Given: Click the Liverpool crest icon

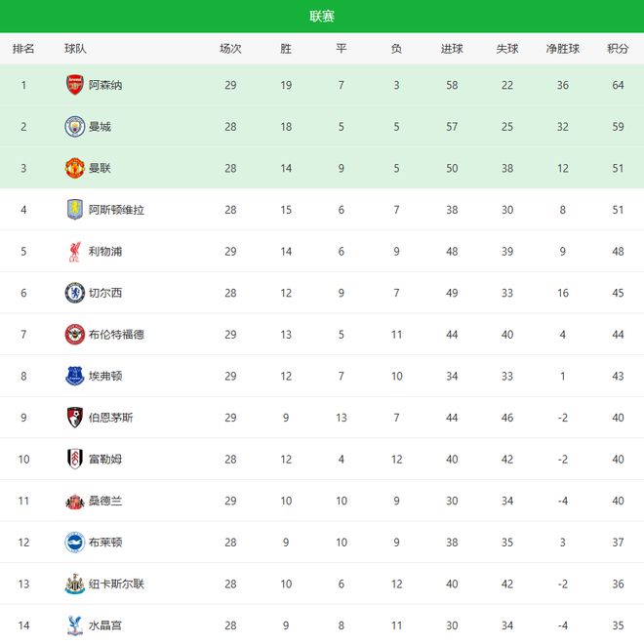Looking at the screenshot, I should 75,252.
